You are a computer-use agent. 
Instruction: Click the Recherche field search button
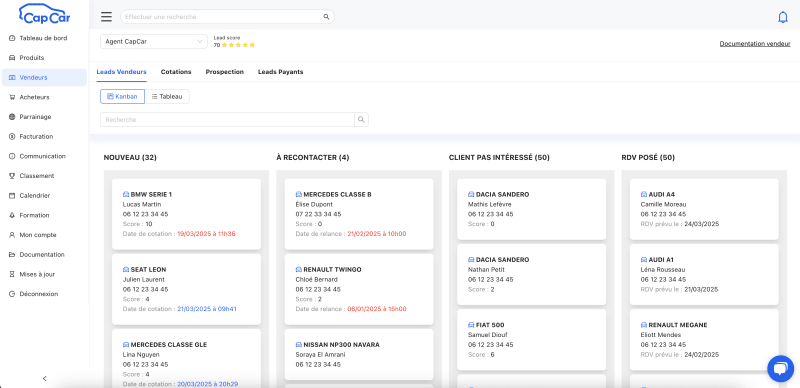[x=361, y=119]
